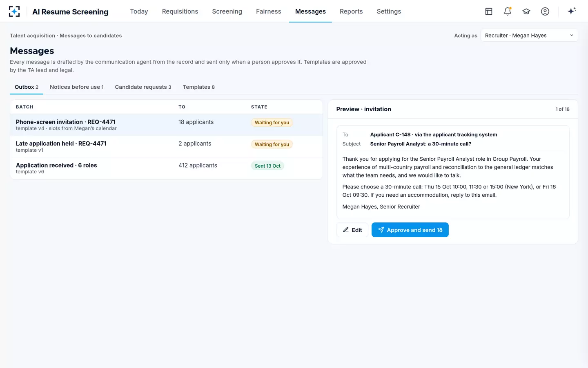Click the 1 of 18 preview counter
Viewport: 588px width, 368px height.
(x=562, y=109)
